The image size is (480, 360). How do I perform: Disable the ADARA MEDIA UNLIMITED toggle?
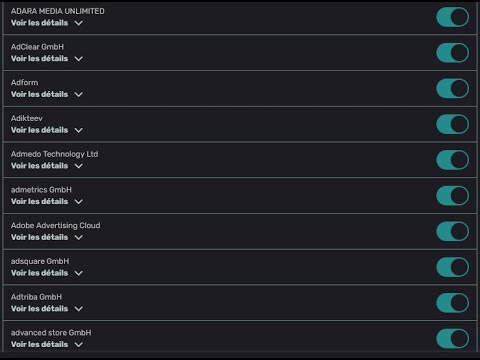click(x=452, y=17)
